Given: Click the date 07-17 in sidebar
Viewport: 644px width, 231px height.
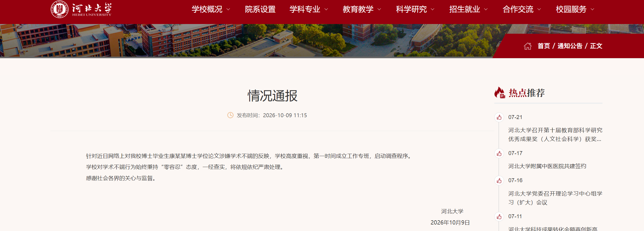Looking at the screenshot, I should coord(515,153).
